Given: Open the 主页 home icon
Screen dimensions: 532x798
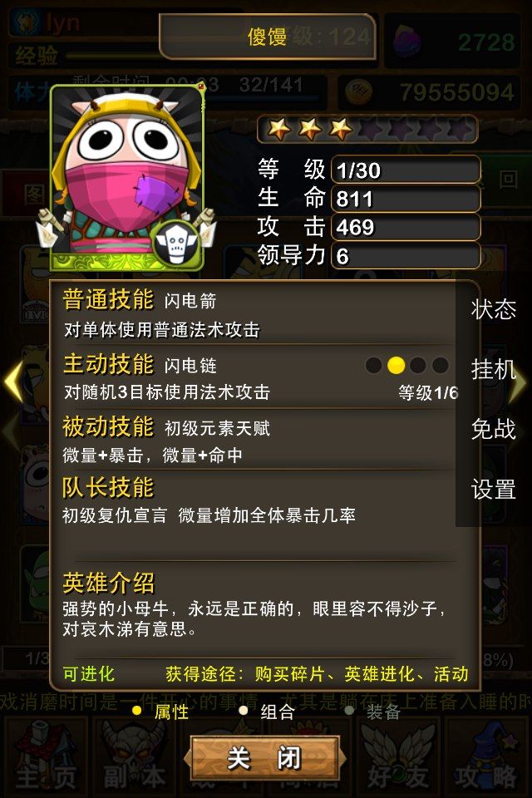Looking at the screenshot, I should point(46,756).
